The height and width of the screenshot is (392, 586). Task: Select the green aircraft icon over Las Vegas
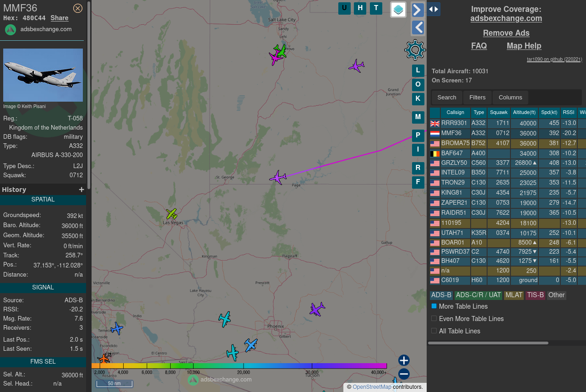coord(172,213)
